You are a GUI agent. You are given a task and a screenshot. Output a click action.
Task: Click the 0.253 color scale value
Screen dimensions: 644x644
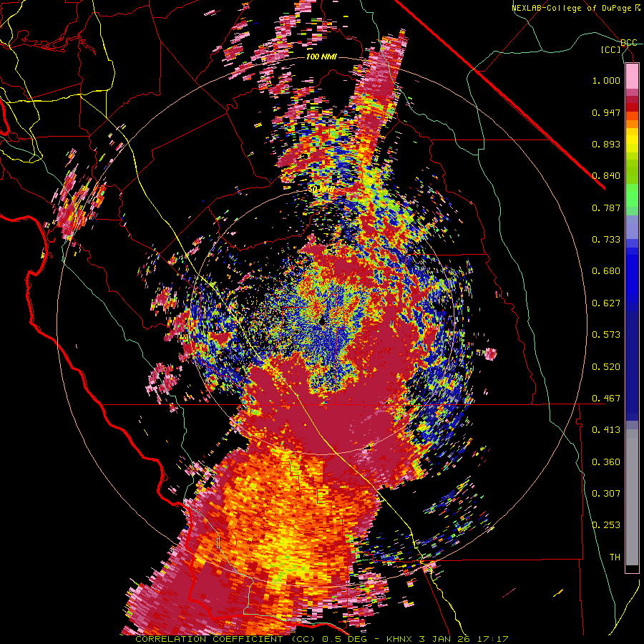606,525
